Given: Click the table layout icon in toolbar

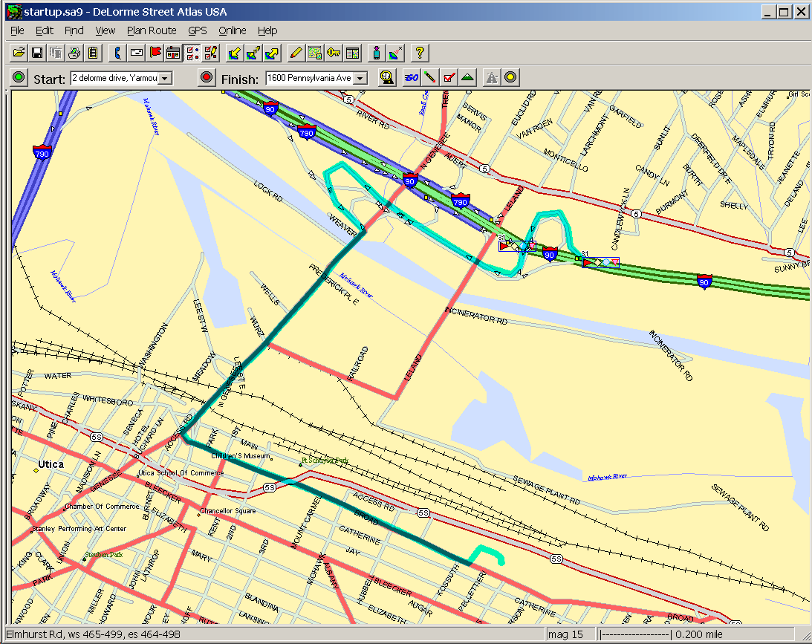Looking at the screenshot, I should pos(352,53).
